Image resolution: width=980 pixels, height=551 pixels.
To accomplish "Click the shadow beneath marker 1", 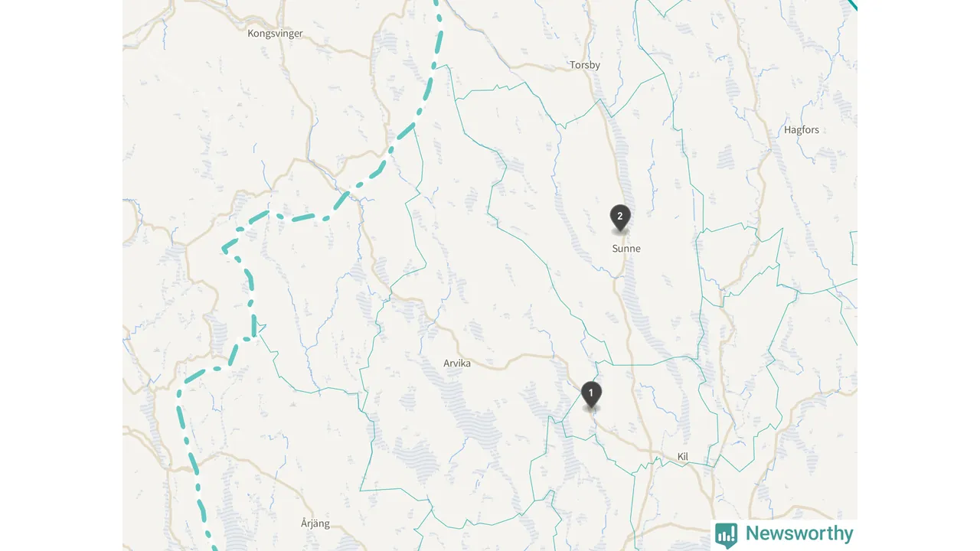I will click(591, 409).
